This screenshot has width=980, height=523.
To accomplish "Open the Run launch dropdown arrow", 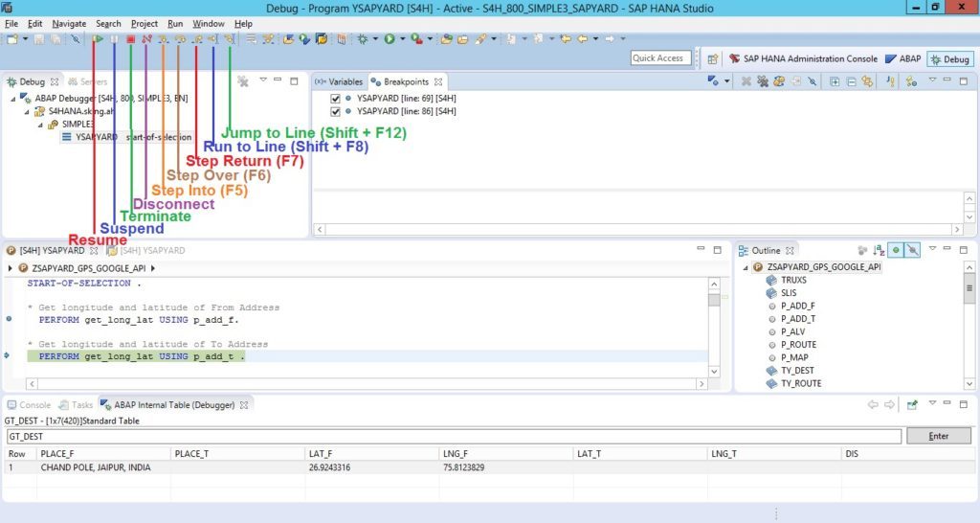I will pyautogui.click(x=403, y=39).
